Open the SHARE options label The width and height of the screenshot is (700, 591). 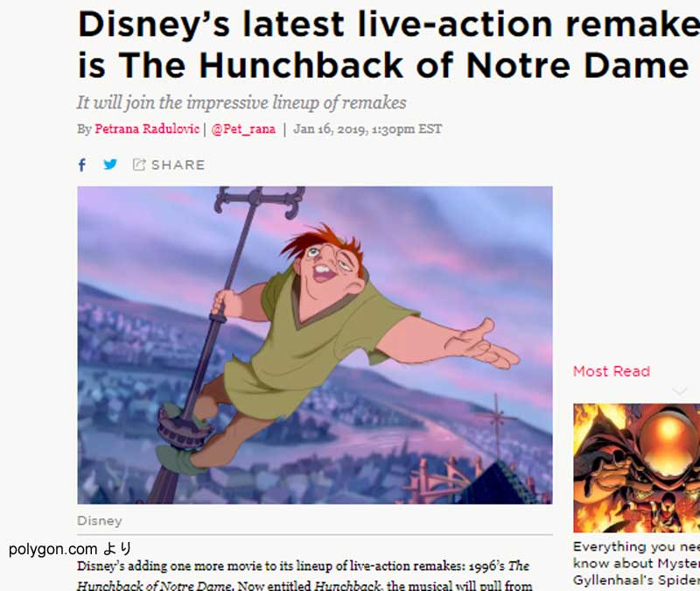click(178, 165)
